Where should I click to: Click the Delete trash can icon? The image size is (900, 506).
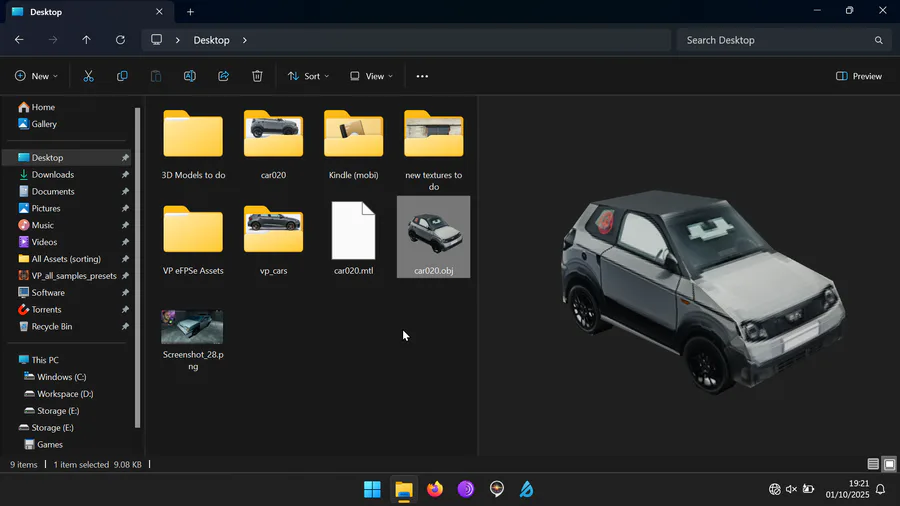point(257,76)
